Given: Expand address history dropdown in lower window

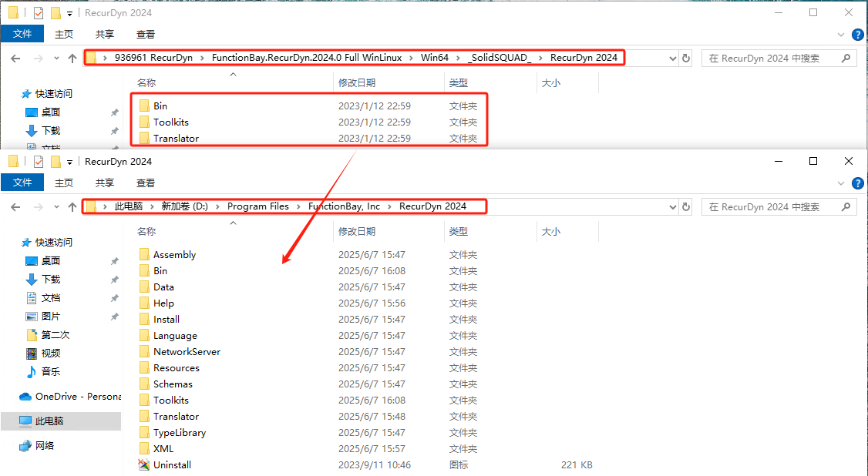Looking at the screenshot, I should click(673, 206).
